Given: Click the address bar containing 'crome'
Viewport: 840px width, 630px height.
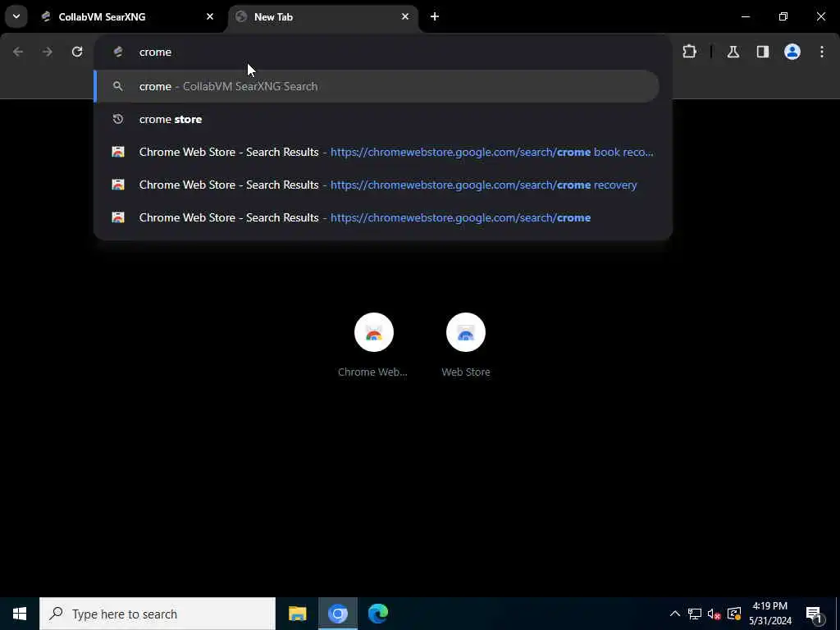Looking at the screenshot, I should pyautogui.click(x=383, y=52).
